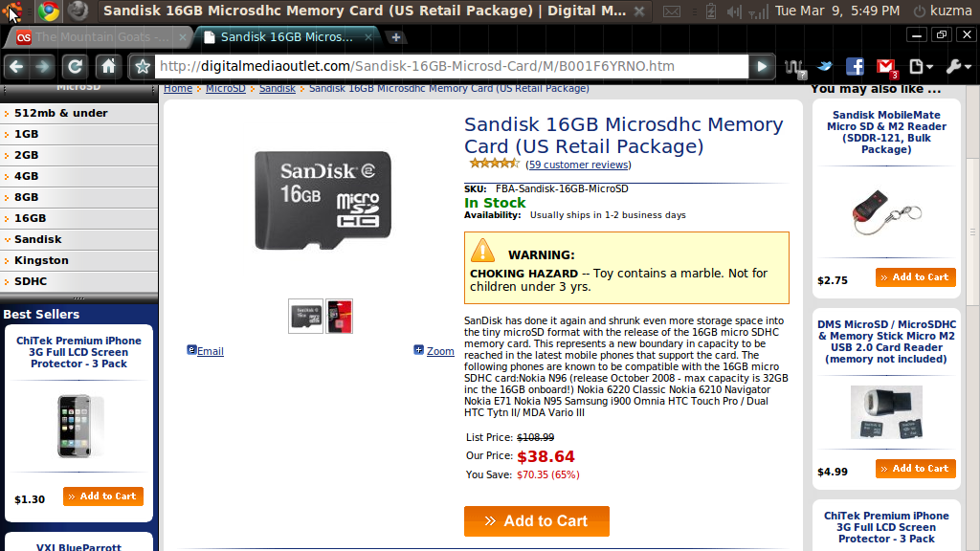Select the red package thumbnail image
Viewport: 980px width, 551px height.
click(340, 316)
